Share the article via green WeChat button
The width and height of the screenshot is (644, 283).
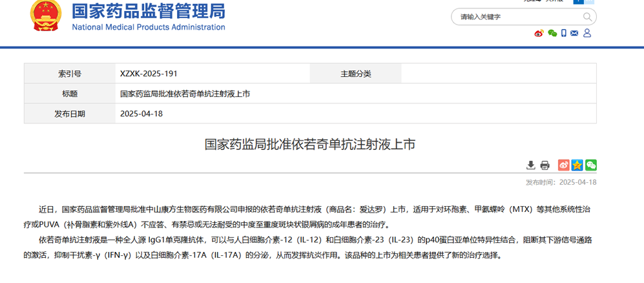pos(590,165)
